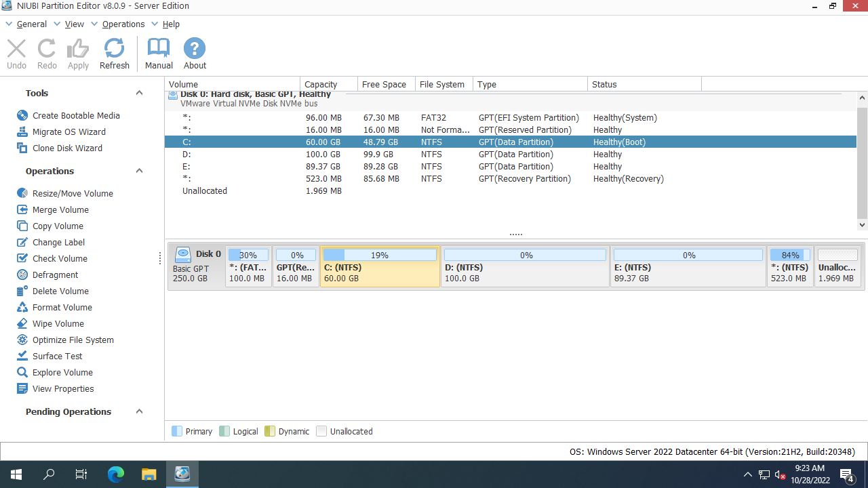The width and height of the screenshot is (868, 488).
Task: Collapse the Pending Operations section
Action: pyautogui.click(x=139, y=412)
